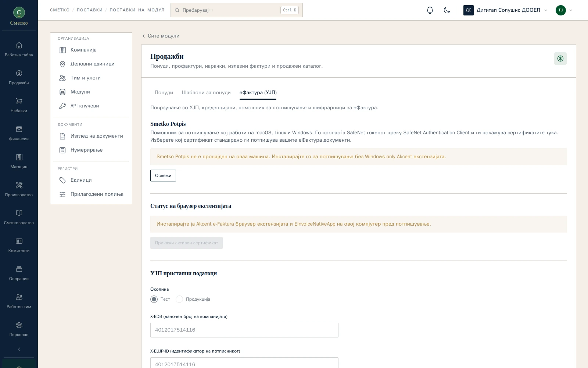Click the Сметко logo
588x368 pixels.
point(19,16)
